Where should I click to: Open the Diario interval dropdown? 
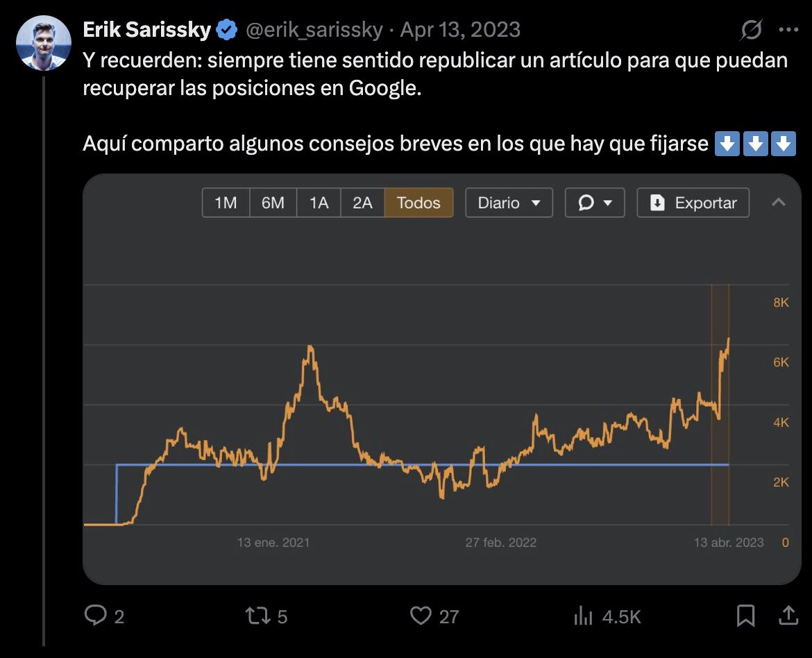pos(509,203)
